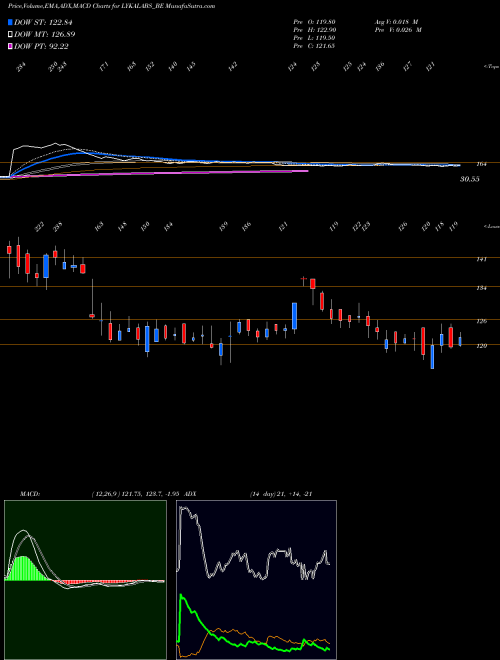Click the 'Avg V: 0.018 M' volume text
500x660 pixels.
point(395,21)
